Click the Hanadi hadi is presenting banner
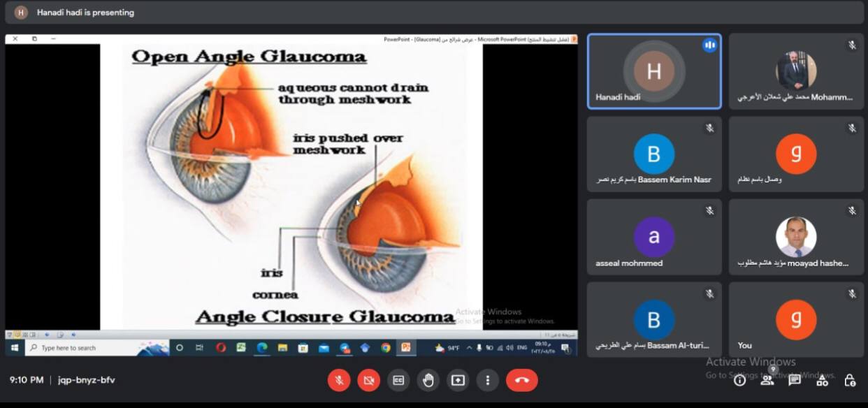 85,13
